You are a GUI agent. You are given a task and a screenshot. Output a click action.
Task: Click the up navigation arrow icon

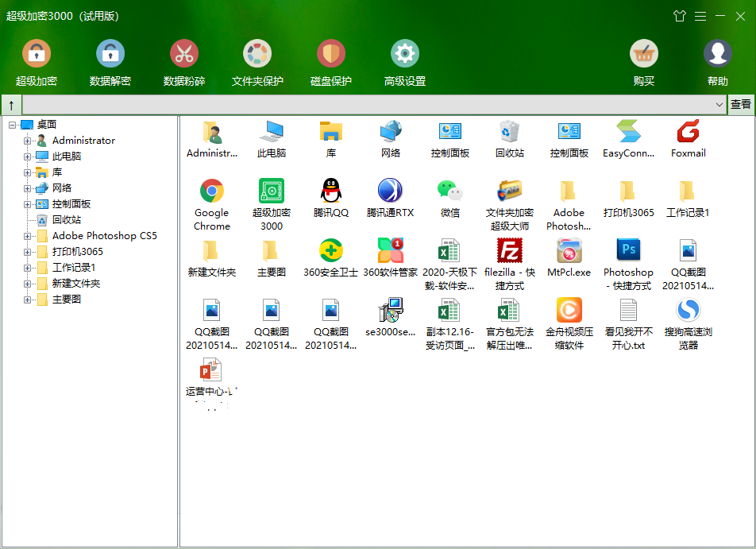tap(10, 104)
